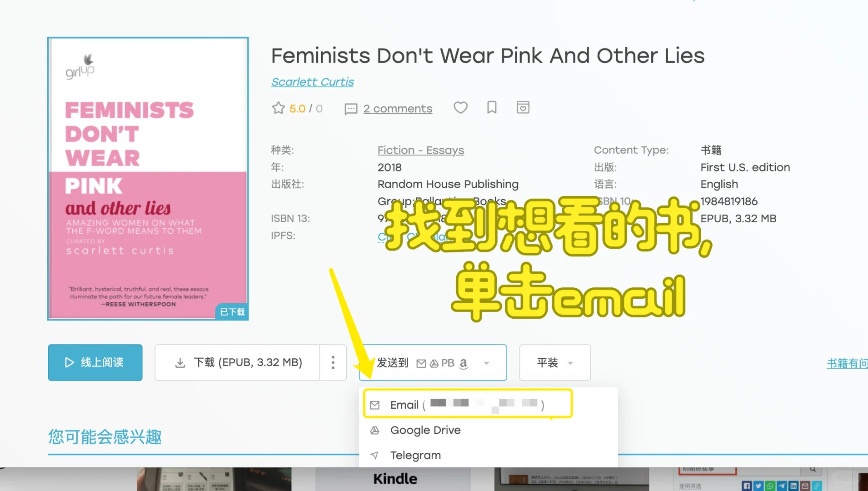Viewport: 868px width, 491px height.
Task: Mark book as favorite with heart icon
Action: click(460, 108)
